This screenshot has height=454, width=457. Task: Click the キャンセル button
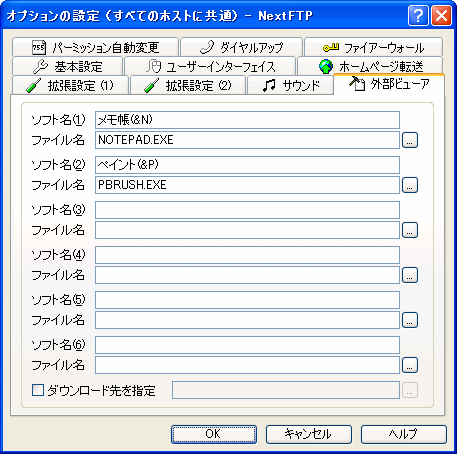point(309,434)
